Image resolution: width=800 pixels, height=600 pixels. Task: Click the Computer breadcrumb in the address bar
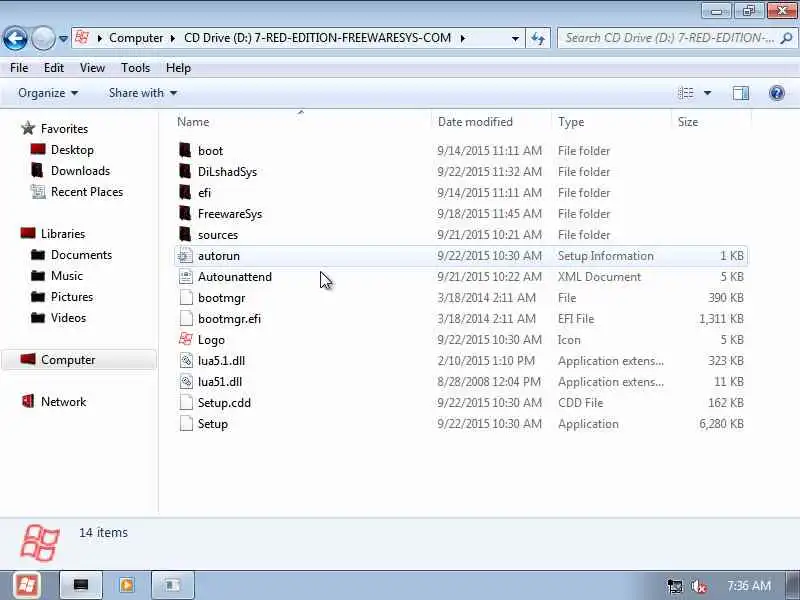pyautogui.click(x=136, y=38)
